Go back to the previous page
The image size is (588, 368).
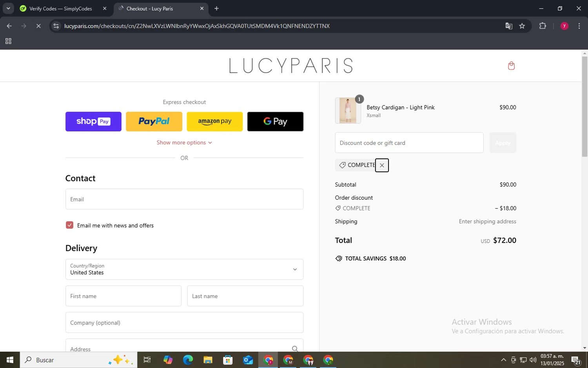click(x=9, y=26)
